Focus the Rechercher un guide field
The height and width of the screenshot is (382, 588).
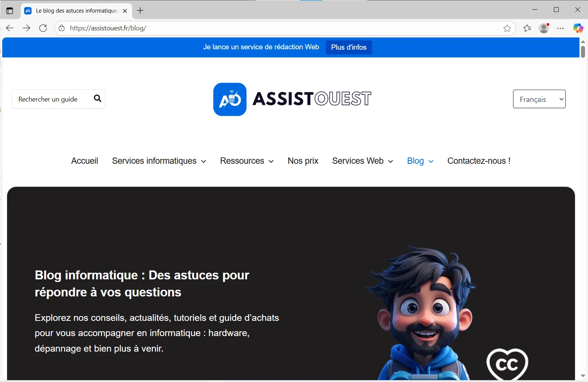[x=52, y=99]
